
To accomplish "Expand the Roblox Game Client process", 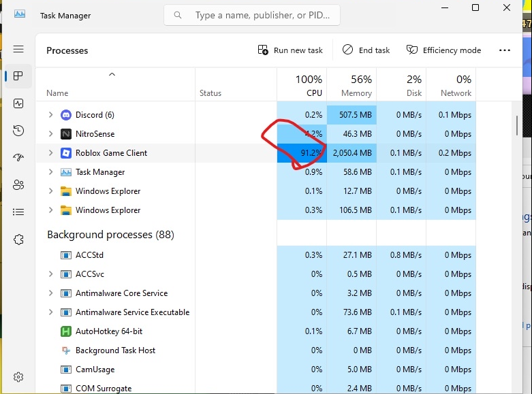I will (x=51, y=152).
